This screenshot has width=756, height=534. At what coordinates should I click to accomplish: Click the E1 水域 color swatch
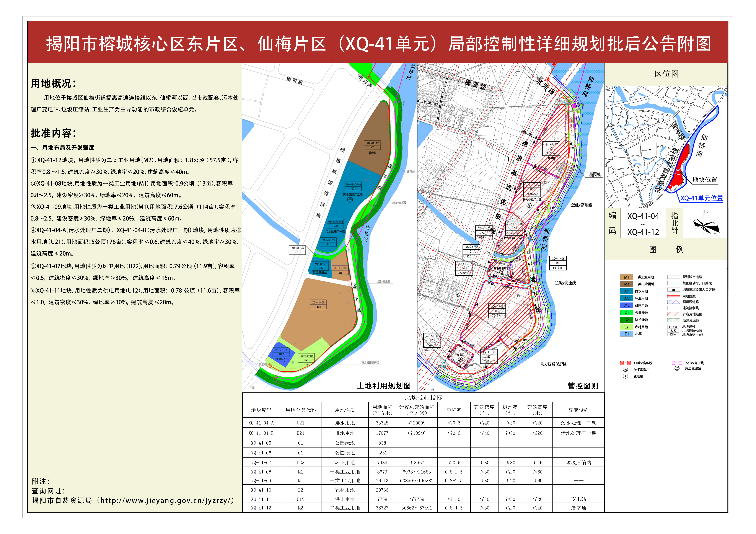click(x=626, y=334)
